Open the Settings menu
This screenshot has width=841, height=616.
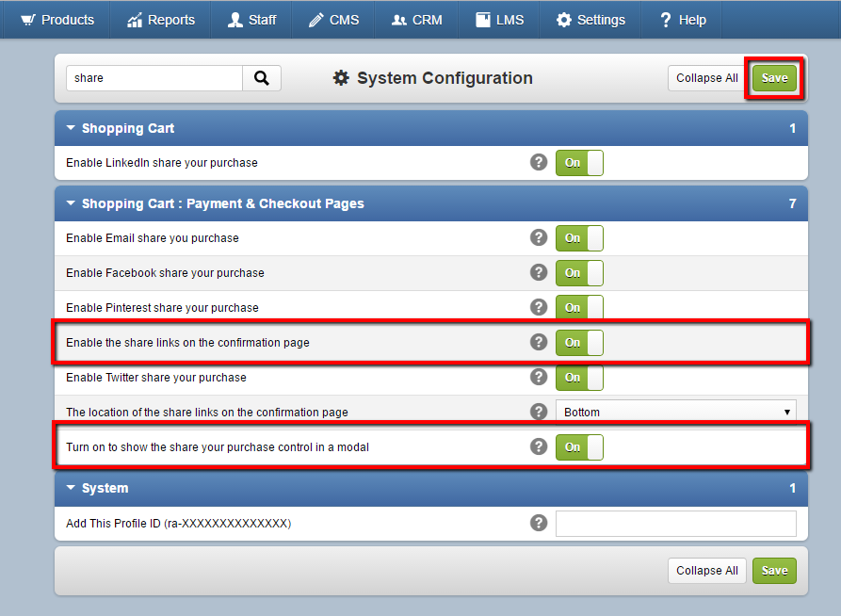pyautogui.click(x=590, y=20)
